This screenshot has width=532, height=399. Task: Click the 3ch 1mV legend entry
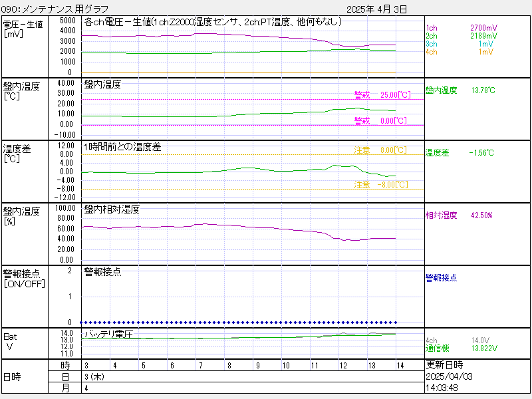click(x=460, y=44)
